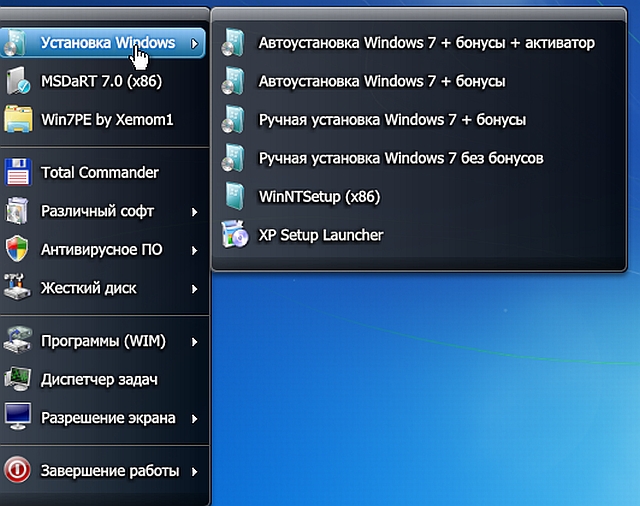Screen dimensions: 640x506
Task: Choose Ручная установка Windows 7 без бонусов
Action: pos(400,158)
